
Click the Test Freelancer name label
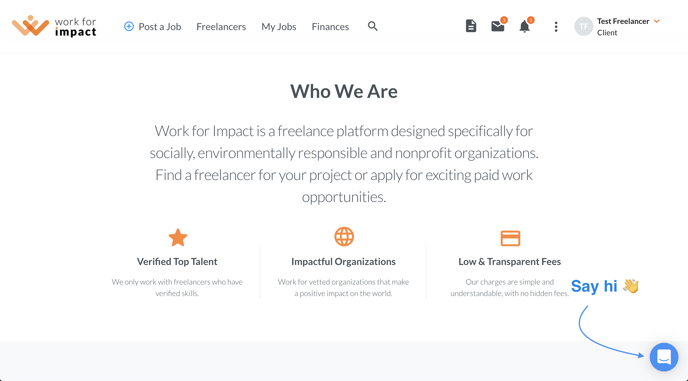pos(623,21)
